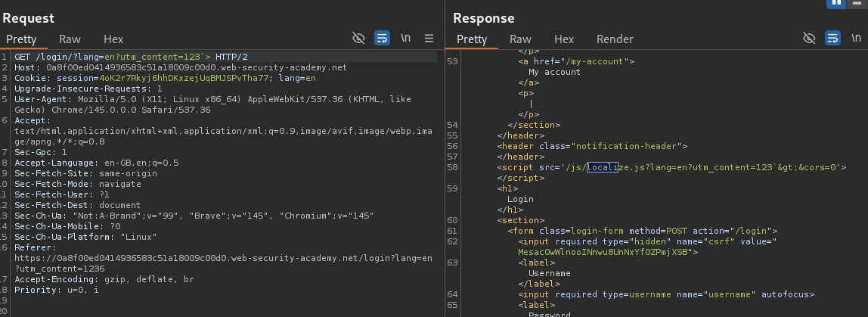
Task: Open the Hex tab in the Request panel
Action: coord(113,39)
